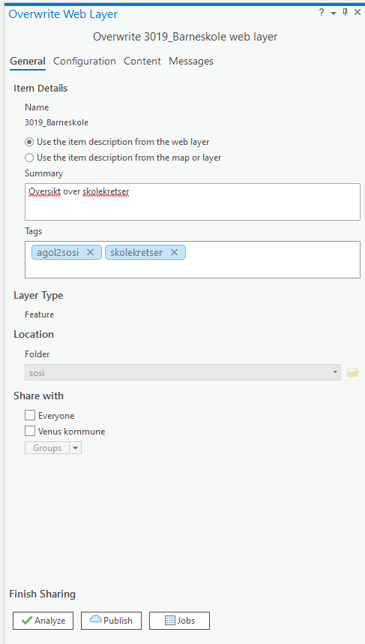
Task: Switch to the General tab
Action: [x=28, y=61]
